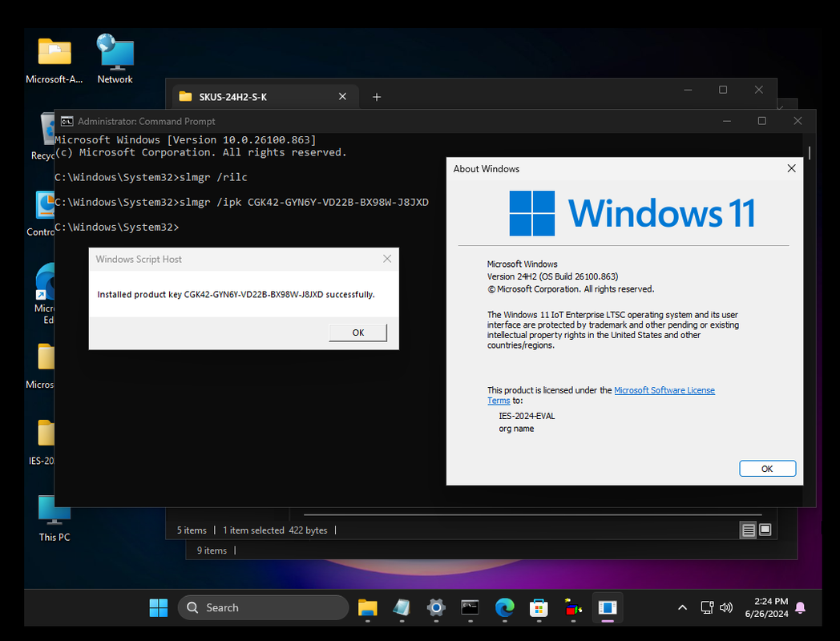This screenshot has height=641, width=840.
Task: Click the slmgr /rilc command line
Action: point(151,177)
